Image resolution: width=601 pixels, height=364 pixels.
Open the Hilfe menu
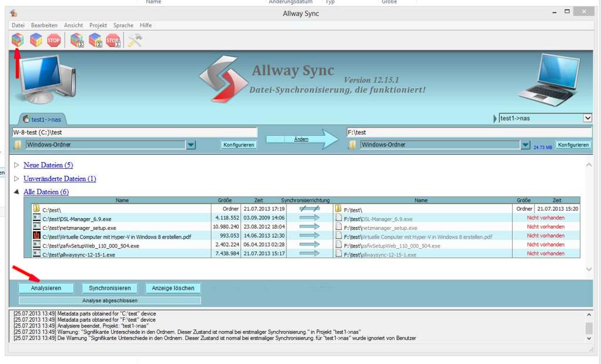146,25
